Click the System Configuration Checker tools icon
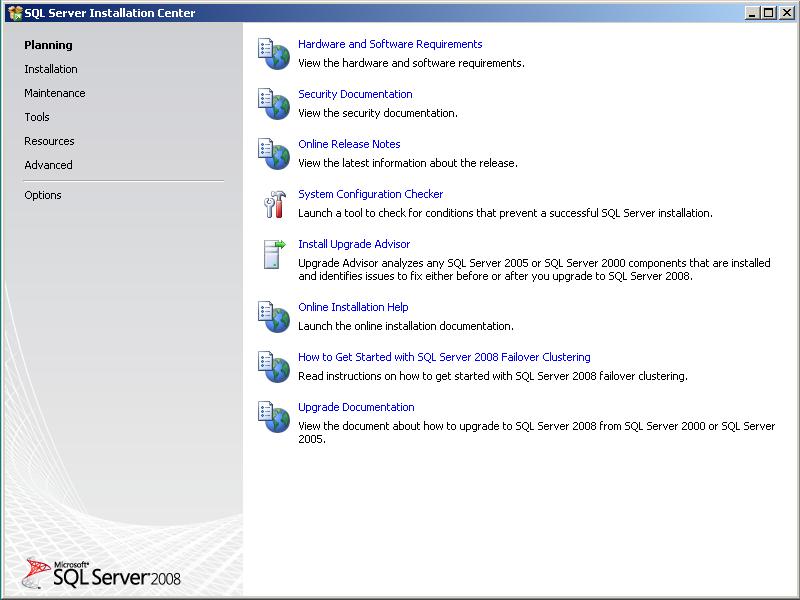The width and height of the screenshot is (800, 600). [x=275, y=204]
